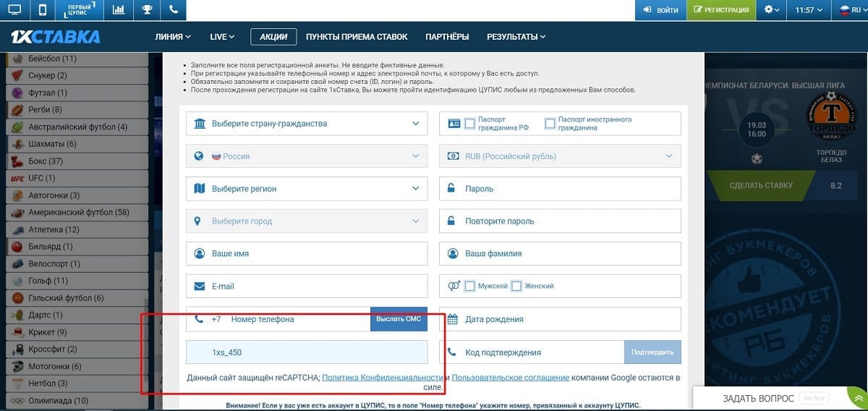Open Велоспорт (1) category

click(x=75, y=263)
